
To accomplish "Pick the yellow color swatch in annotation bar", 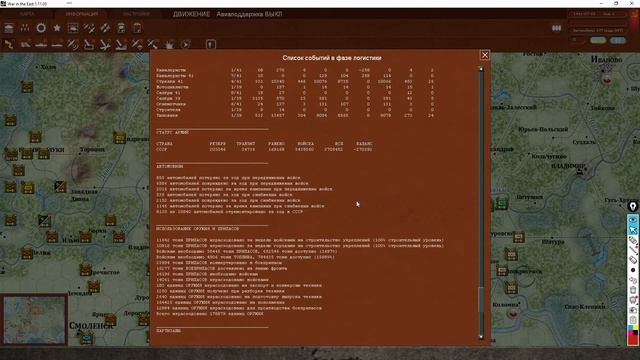I will coord(635,328).
